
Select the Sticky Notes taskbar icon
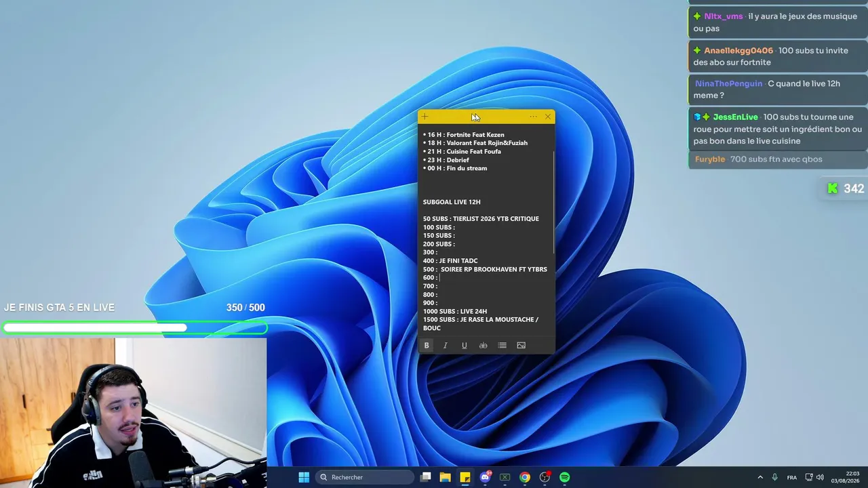(x=465, y=477)
